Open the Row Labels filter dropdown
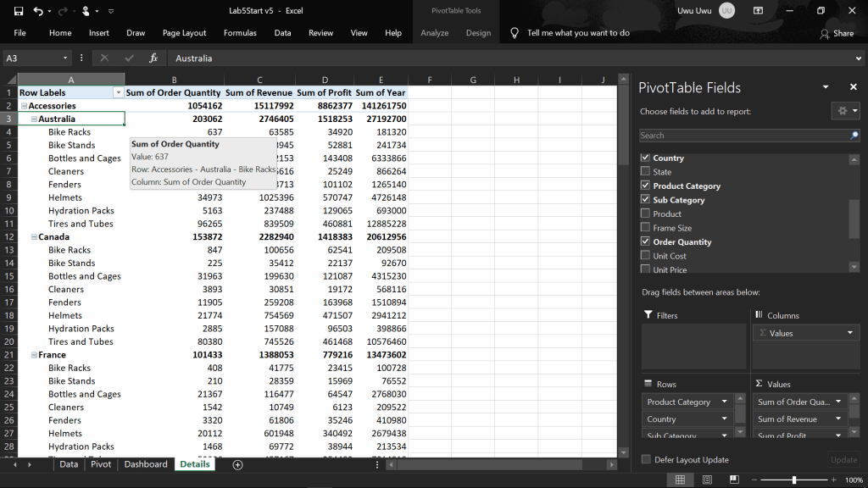Image resolution: width=868 pixels, height=488 pixels. point(118,92)
